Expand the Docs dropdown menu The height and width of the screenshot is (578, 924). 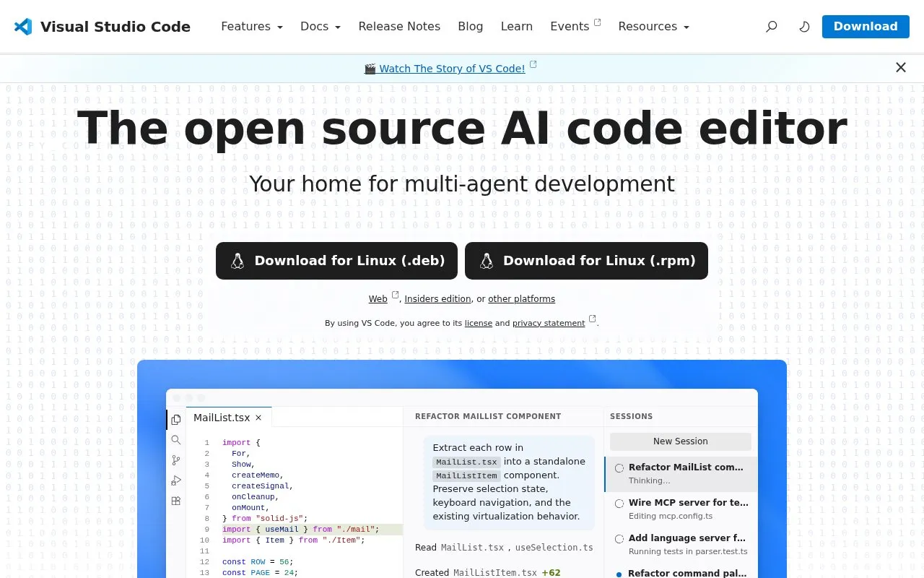pos(321,27)
